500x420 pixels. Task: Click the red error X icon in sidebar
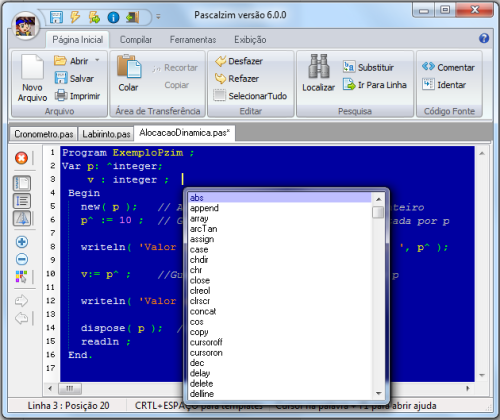(22, 158)
